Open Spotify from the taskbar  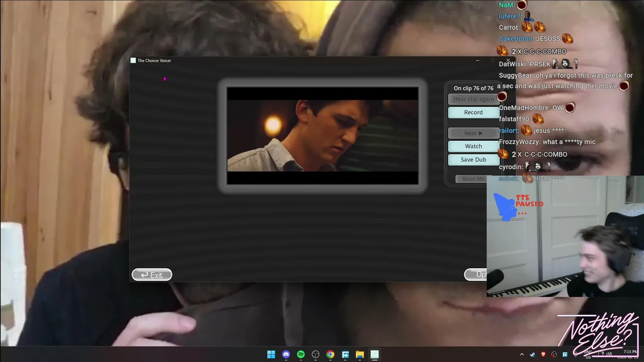(x=301, y=354)
